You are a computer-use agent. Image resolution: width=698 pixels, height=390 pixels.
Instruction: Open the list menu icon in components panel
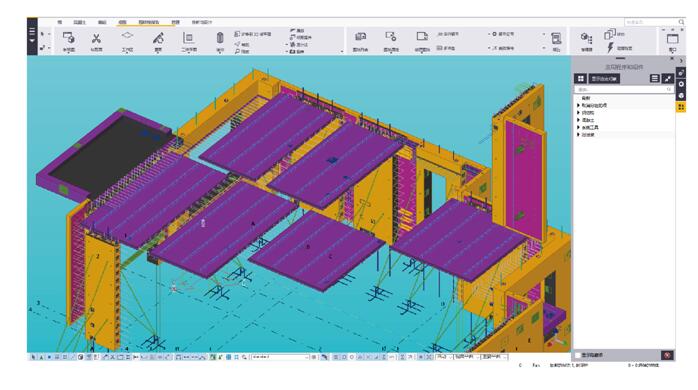(x=654, y=79)
